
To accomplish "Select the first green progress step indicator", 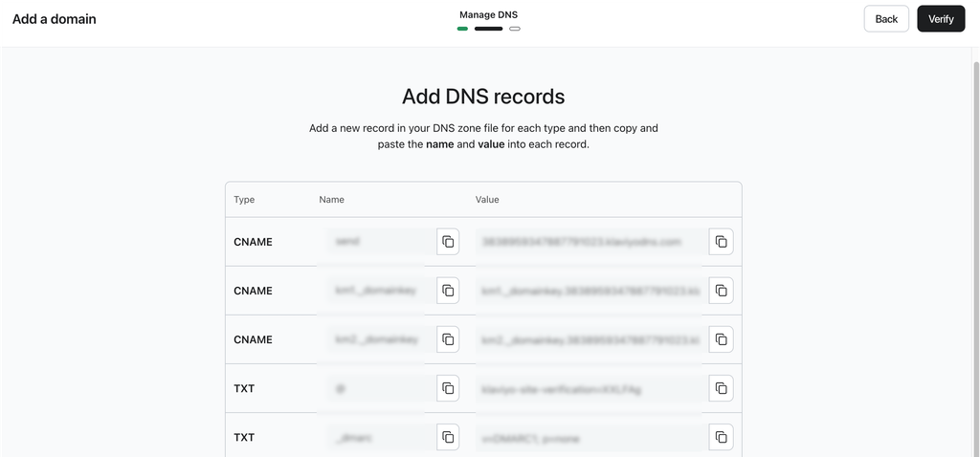I will tap(462, 29).
